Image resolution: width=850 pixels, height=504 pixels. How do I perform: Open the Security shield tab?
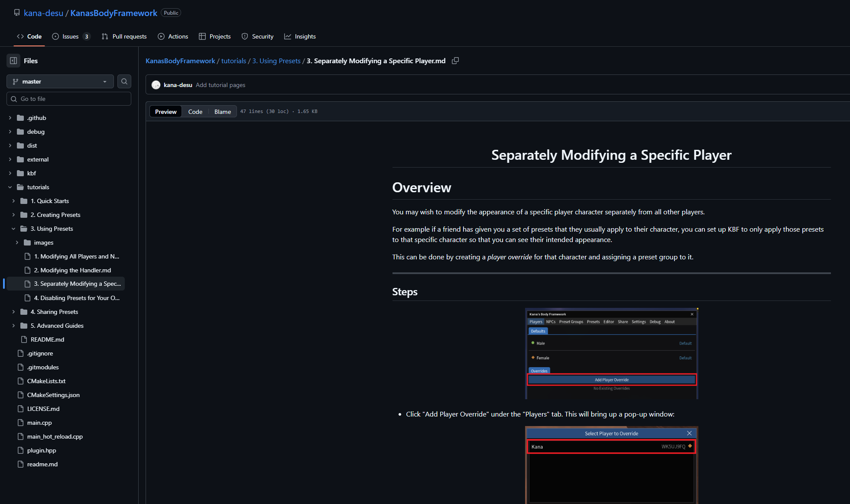(x=257, y=36)
